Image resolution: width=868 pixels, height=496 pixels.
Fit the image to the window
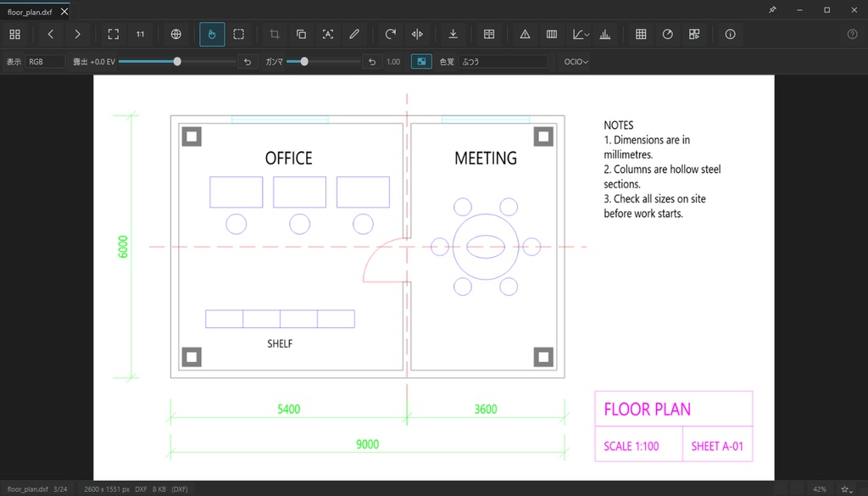click(114, 34)
